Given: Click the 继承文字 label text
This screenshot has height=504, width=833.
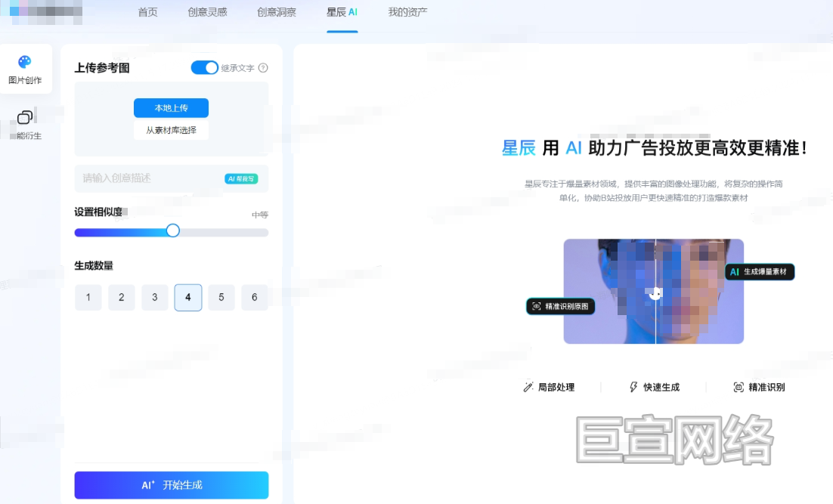Looking at the screenshot, I should 237,68.
